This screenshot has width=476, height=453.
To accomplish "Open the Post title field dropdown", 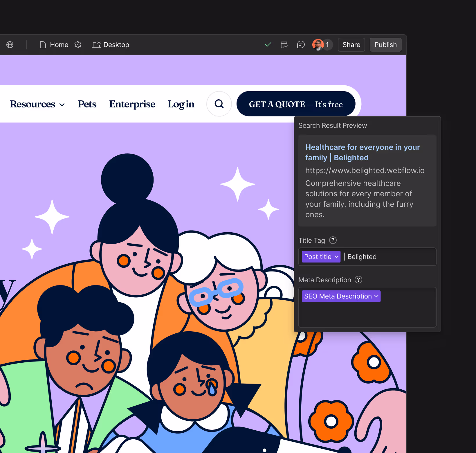I will [x=321, y=257].
